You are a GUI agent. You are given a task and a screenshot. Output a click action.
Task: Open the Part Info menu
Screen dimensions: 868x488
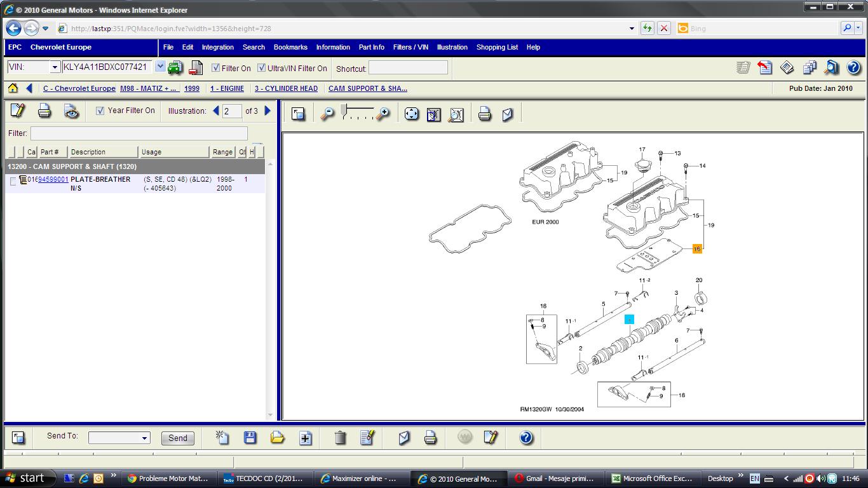click(372, 47)
